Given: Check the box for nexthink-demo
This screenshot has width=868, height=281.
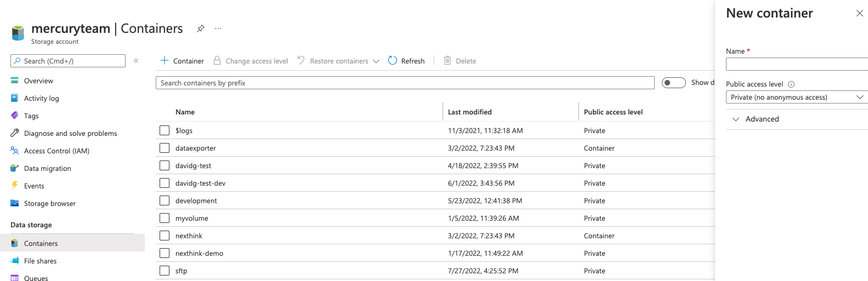Looking at the screenshot, I should pyautogui.click(x=164, y=253).
